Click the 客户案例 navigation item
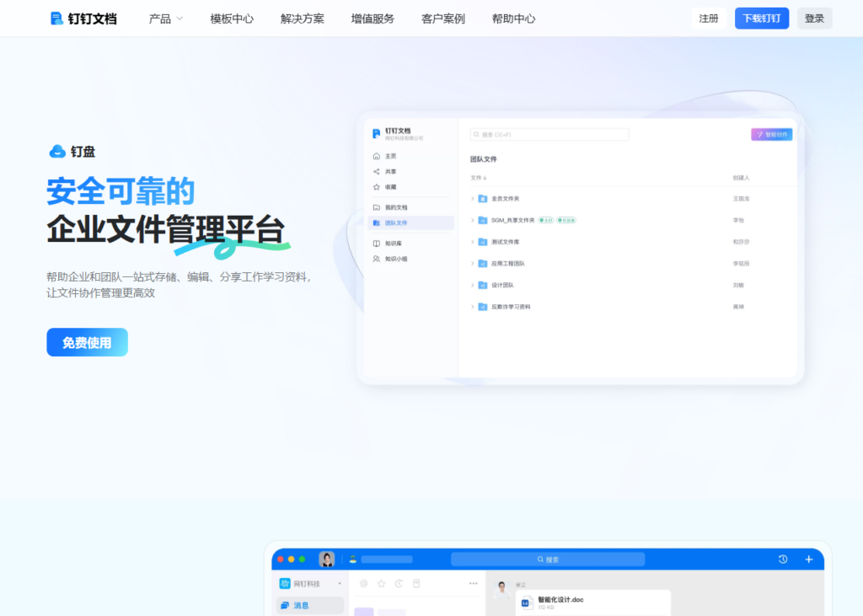Screen dimensions: 863x616 [x=442, y=18]
